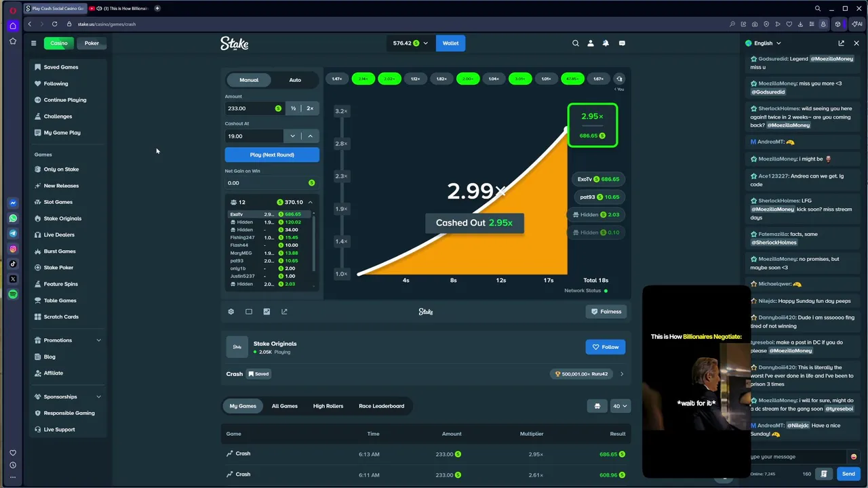Open Opera AI assistant button
The image size is (868, 488).
pyautogui.click(x=858, y=24)
